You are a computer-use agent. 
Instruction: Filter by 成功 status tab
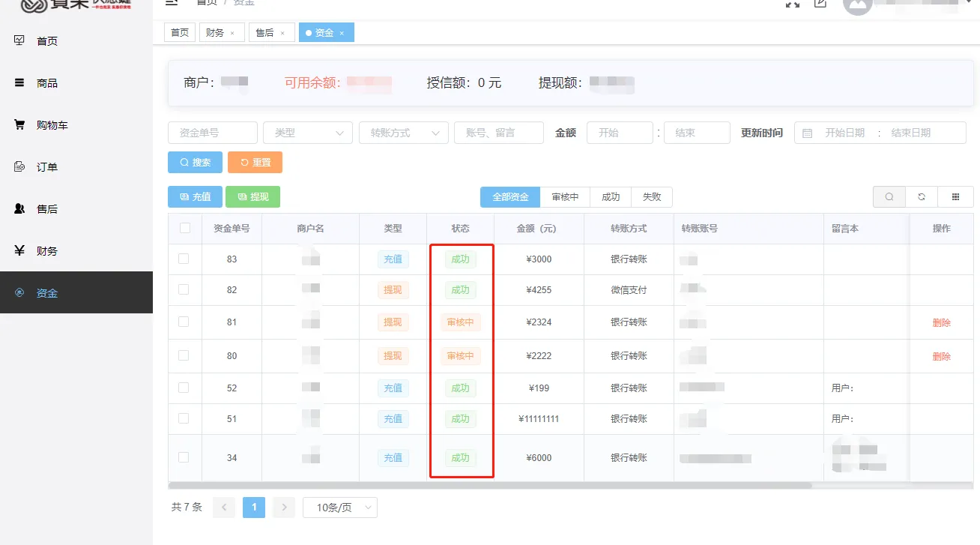(611, 197)
